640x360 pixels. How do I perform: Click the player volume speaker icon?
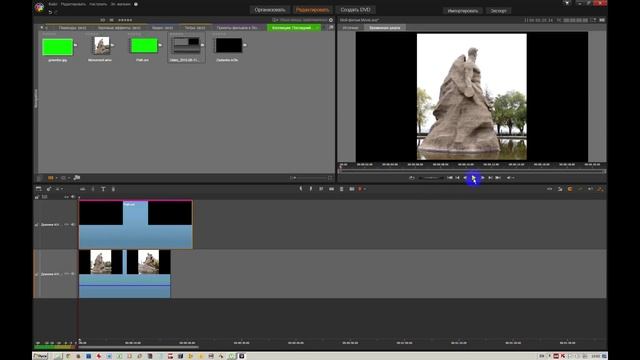click(x=509, y=178)
